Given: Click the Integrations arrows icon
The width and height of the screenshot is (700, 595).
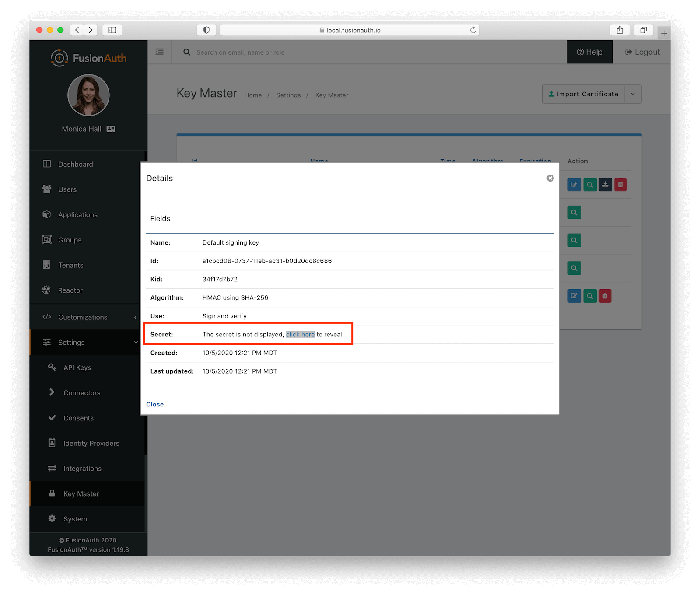Looking at the screenshot, I should coord(52,468).
